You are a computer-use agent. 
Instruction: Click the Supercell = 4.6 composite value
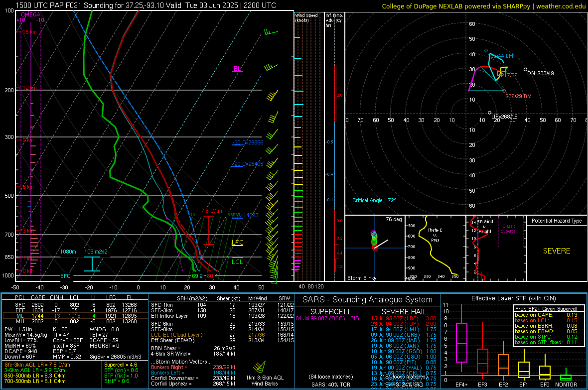(x=121, y=365)
